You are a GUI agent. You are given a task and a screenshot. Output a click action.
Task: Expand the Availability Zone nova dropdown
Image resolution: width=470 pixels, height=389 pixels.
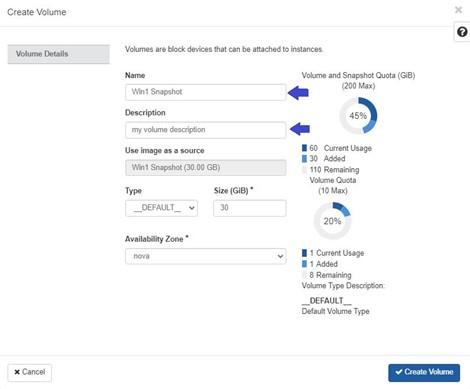(206, 256)
